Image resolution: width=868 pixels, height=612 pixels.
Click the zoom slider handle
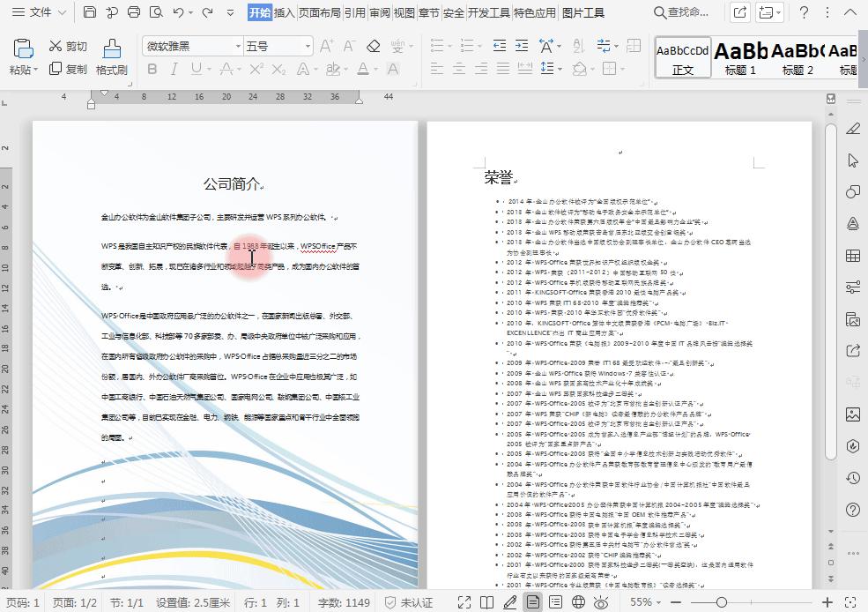722,601
